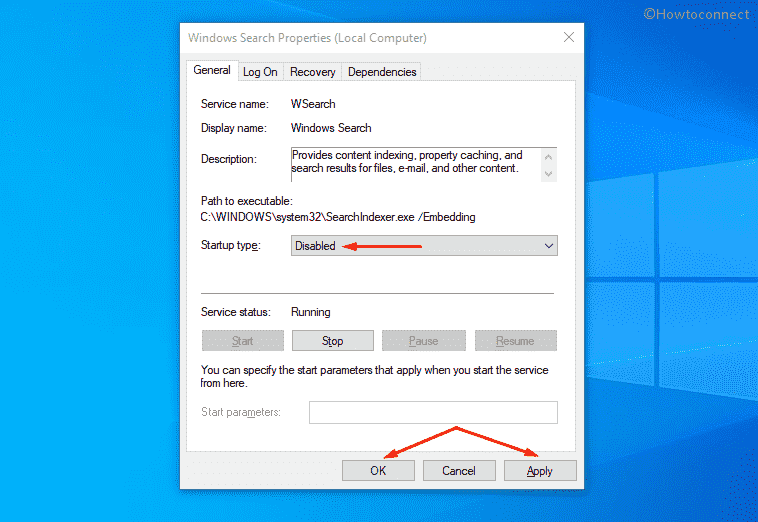Click the Start parameters input field
The width and height of the screenshot is (758, 522).
point(433,412)
